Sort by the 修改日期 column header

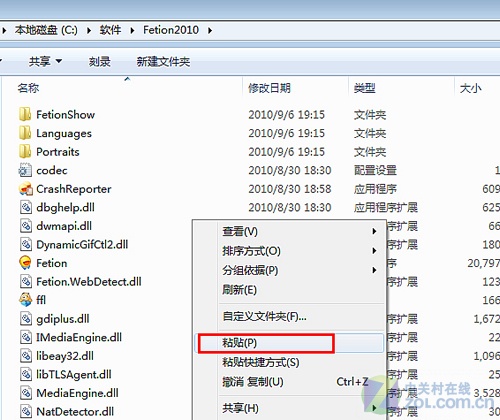click(269, 88)
